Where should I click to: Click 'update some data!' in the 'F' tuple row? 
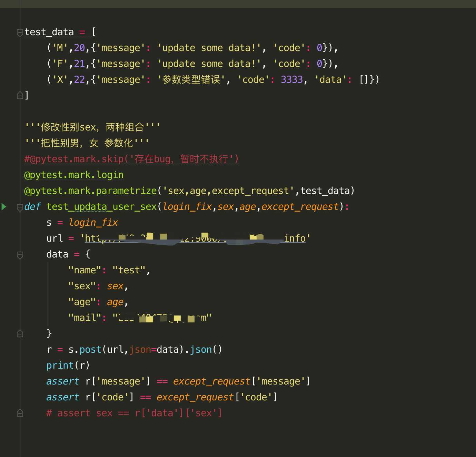pos(209,64)
